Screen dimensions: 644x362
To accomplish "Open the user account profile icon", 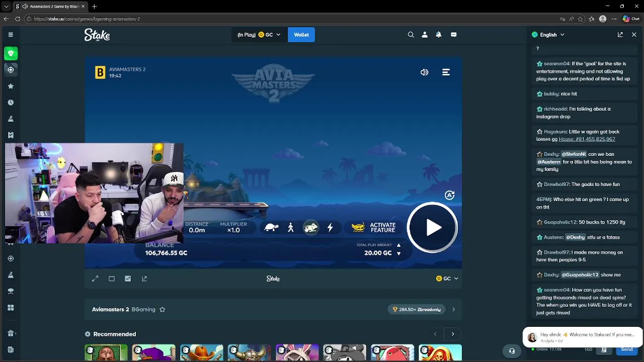I will 425,35.
